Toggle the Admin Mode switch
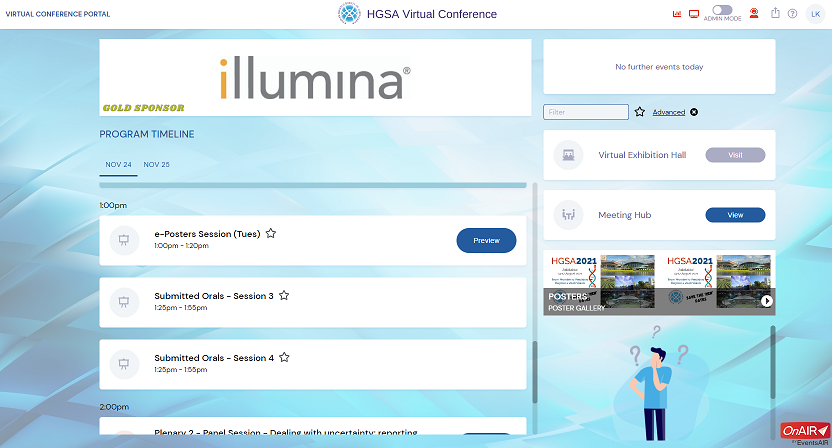 coord(722,10)
